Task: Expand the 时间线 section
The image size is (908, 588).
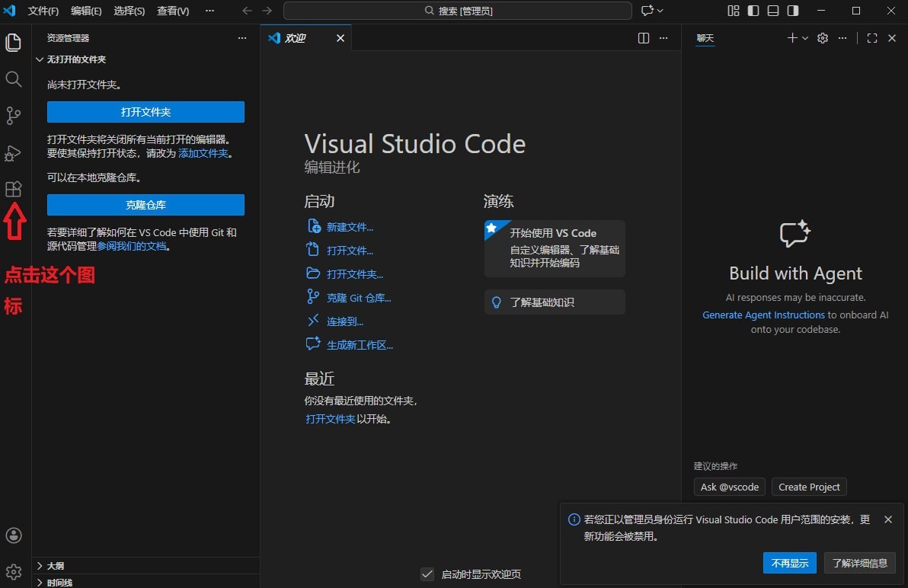Action: (59, 582)
